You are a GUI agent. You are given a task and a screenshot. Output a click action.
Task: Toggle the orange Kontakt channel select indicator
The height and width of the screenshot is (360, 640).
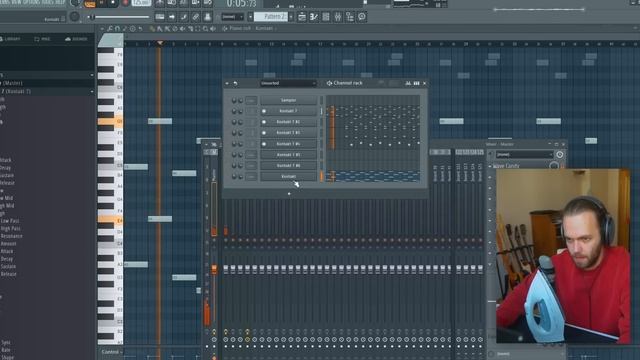pos(321,176)
